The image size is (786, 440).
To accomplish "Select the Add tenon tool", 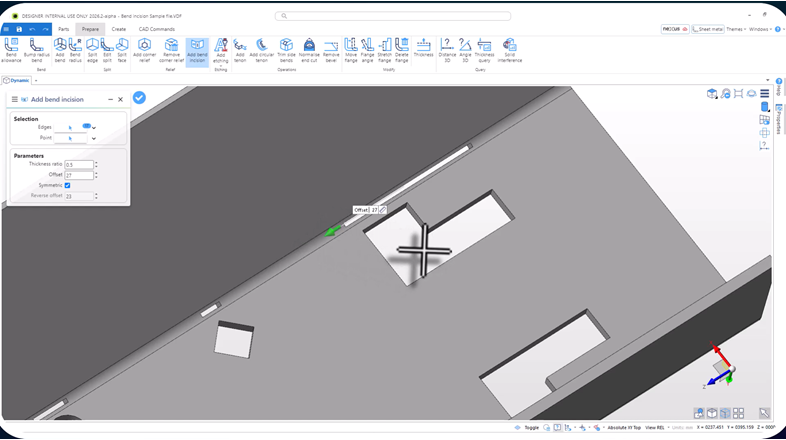I will [240, 50].
